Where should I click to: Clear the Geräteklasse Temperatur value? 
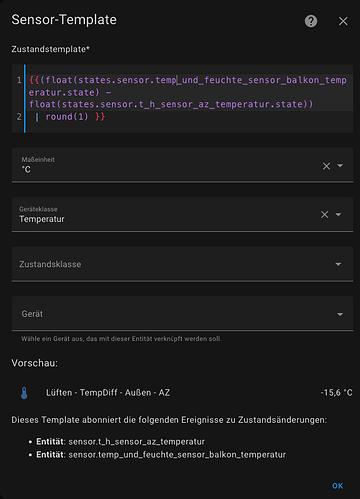325,214
